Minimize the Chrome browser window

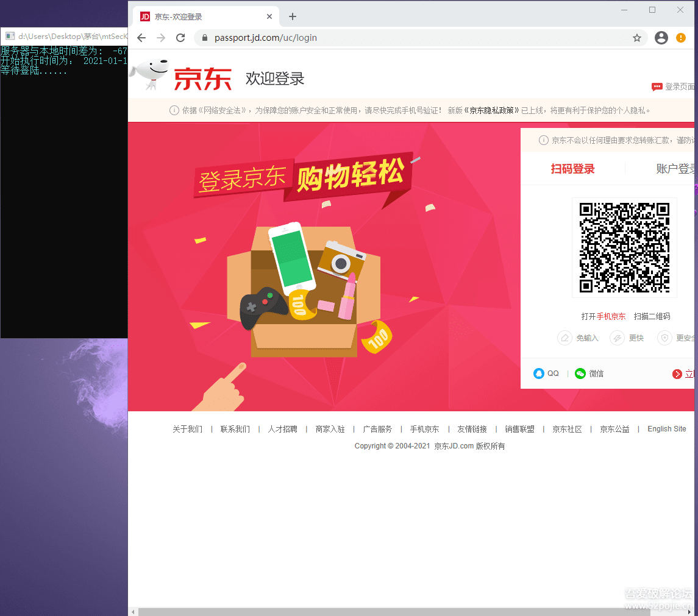(x=624, y=10)
